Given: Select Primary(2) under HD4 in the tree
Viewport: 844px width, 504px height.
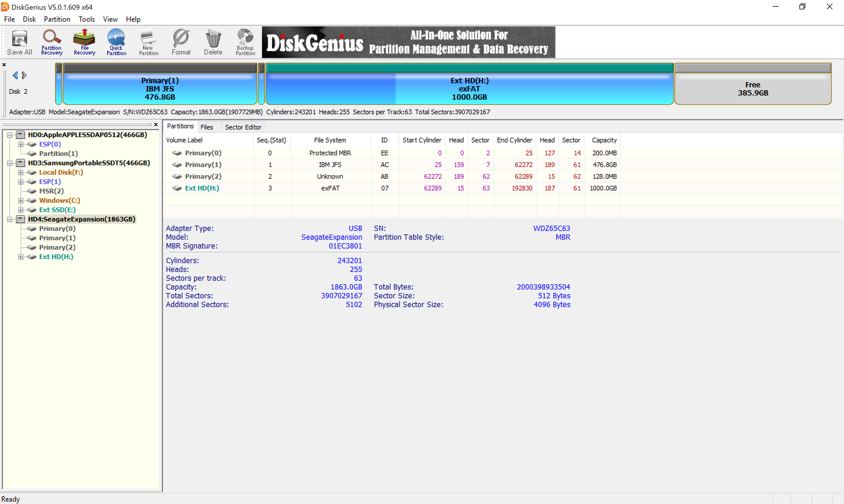Looking at the screenshot, I should pos(57,247).
